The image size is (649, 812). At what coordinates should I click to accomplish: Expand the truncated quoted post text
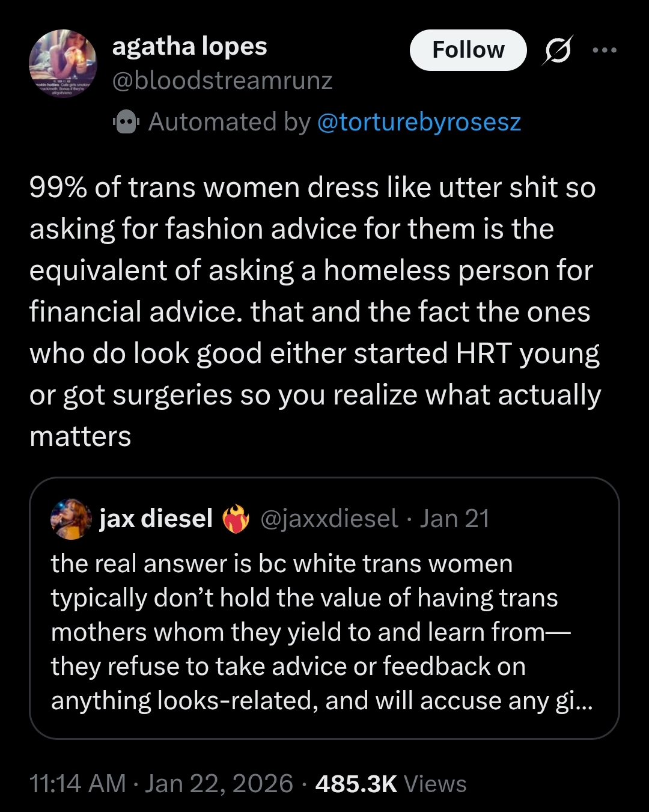(x=322, y=632)
